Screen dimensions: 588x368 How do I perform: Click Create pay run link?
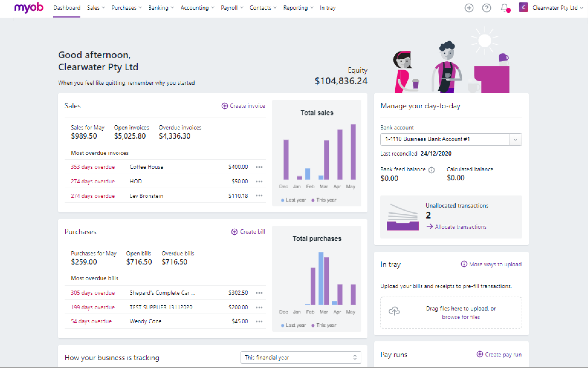coord(503,354)
